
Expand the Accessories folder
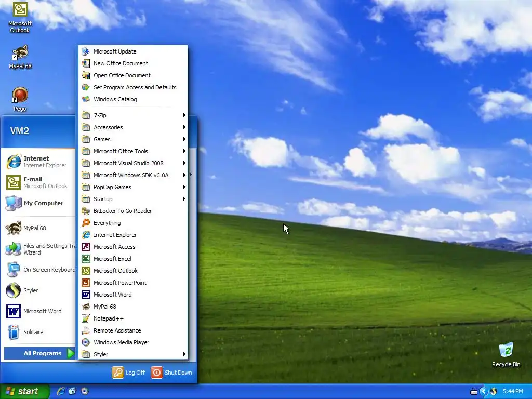pos(132,127)
